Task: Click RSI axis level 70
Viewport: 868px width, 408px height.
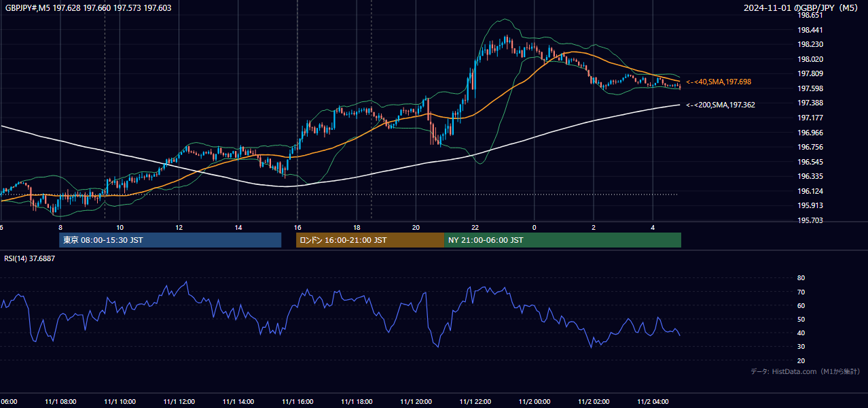Action: tap(801, 292)
